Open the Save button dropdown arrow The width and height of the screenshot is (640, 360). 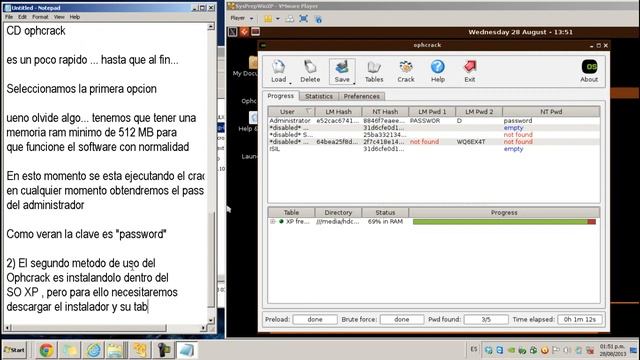[354, 83]
